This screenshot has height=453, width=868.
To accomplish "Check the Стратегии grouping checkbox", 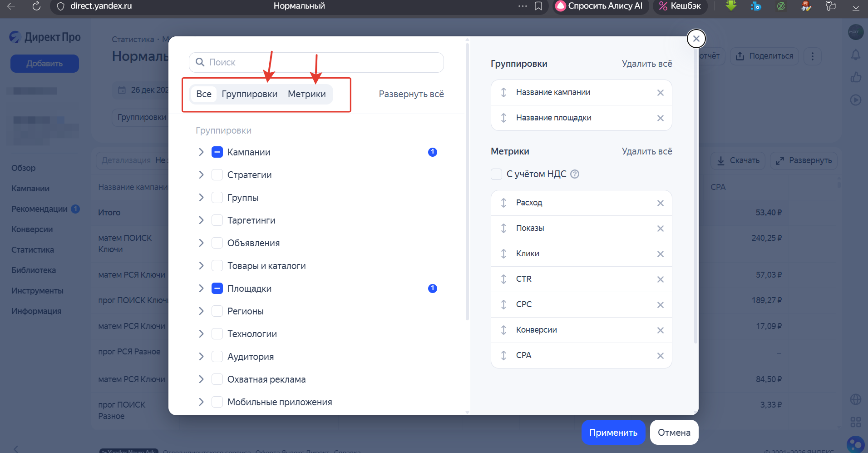I will [x=217, y=175].
